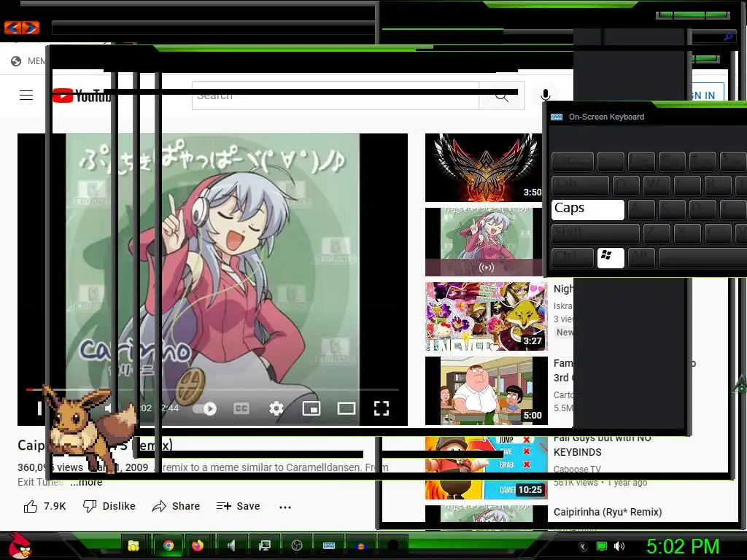This screenshot has height=560, width=747.
Task: Toggle the Caps key on the On-Screen Keyboard
Action: (x=587, y=210)
